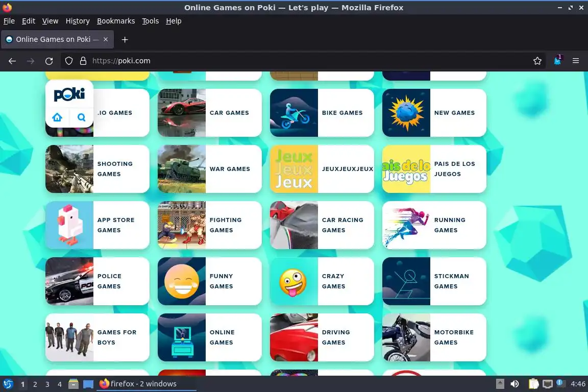588x392 pixels.
Task: Open the War Games category
Action: pos(210,169)
